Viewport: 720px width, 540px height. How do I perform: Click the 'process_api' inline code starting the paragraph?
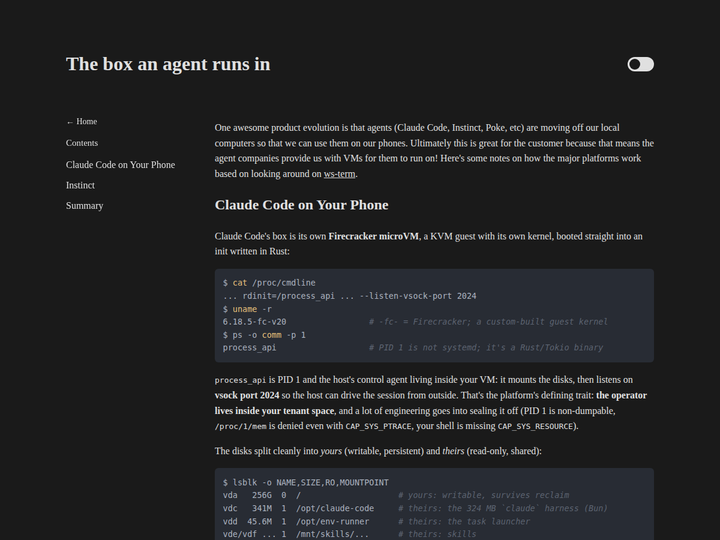(240, 380)
